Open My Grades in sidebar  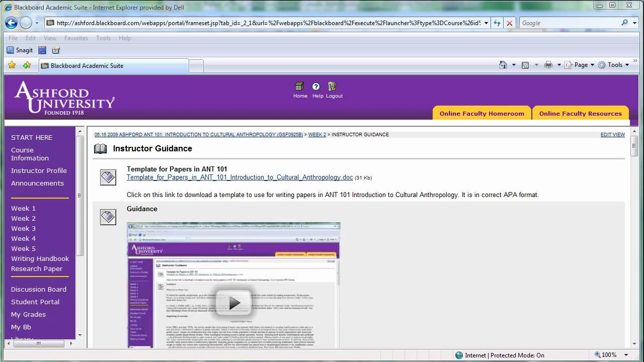(28, 314)
